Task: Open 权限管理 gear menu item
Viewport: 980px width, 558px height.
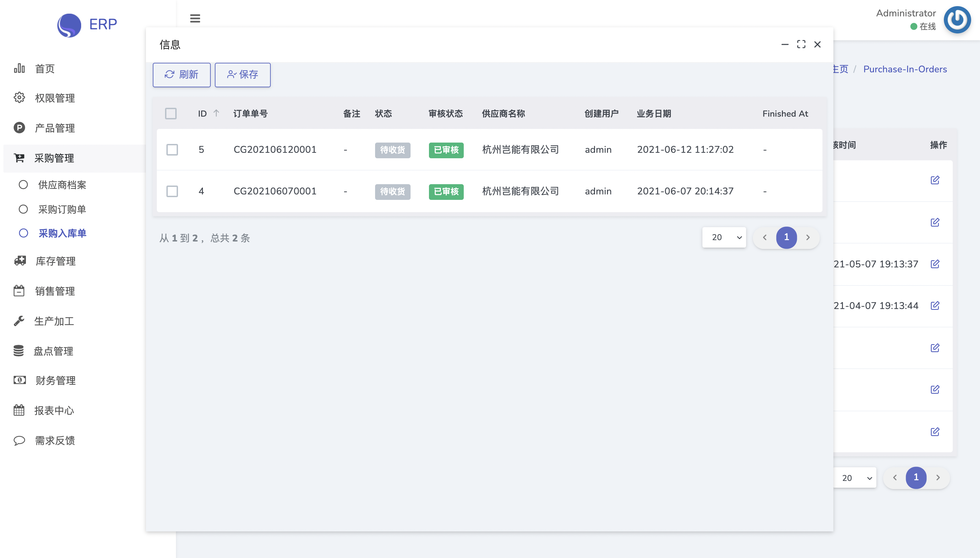Action: [55, 98]
